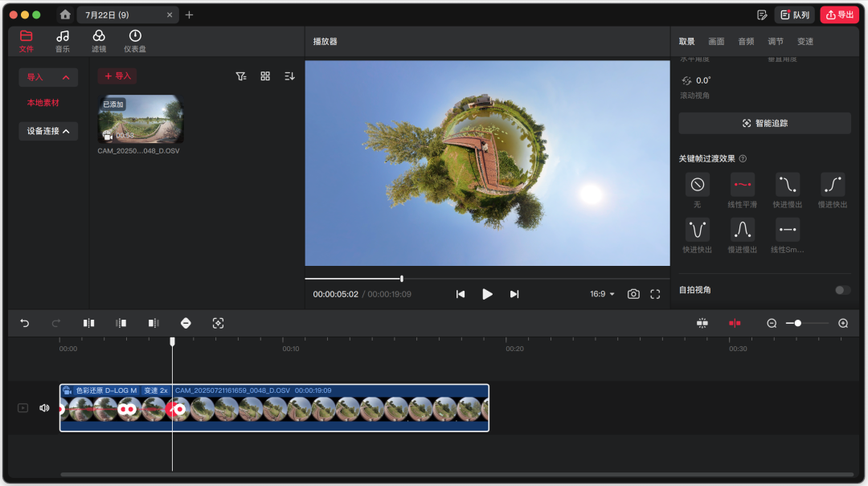Click the add keyframe diamond icon

pos(186,323)
